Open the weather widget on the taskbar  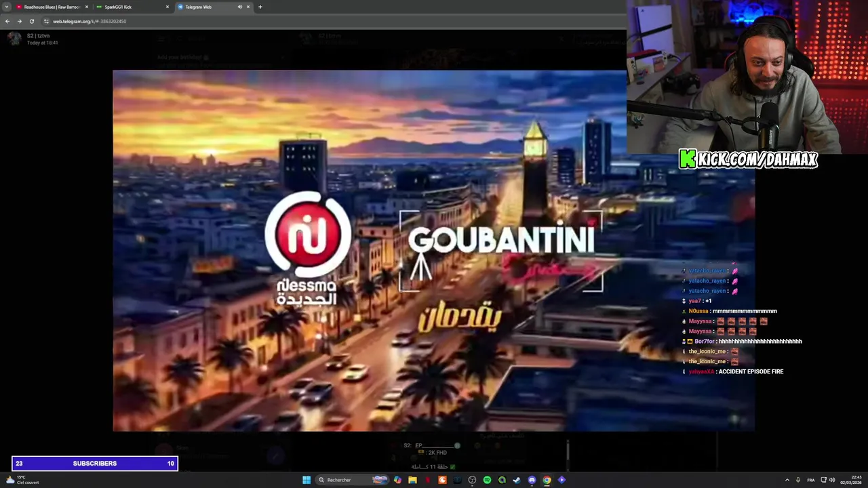click(22, 480)
